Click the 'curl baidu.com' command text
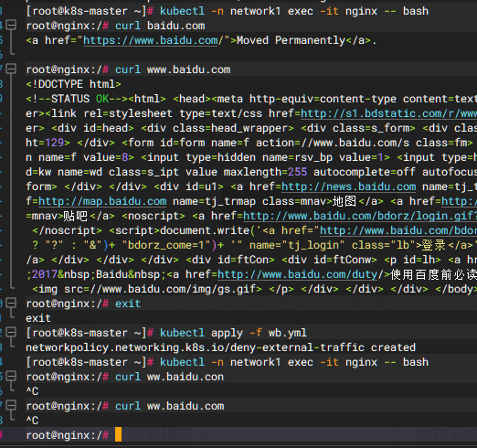This screenshot has height=448, width=477. (160, 26)
